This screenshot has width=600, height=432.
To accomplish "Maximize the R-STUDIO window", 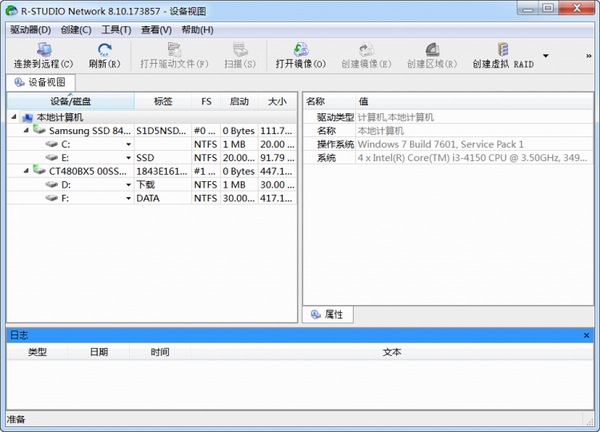I will [548, 8].
